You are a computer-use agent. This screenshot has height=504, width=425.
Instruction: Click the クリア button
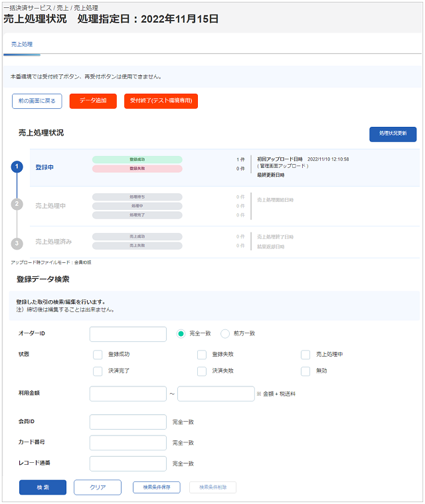(98, 487)
